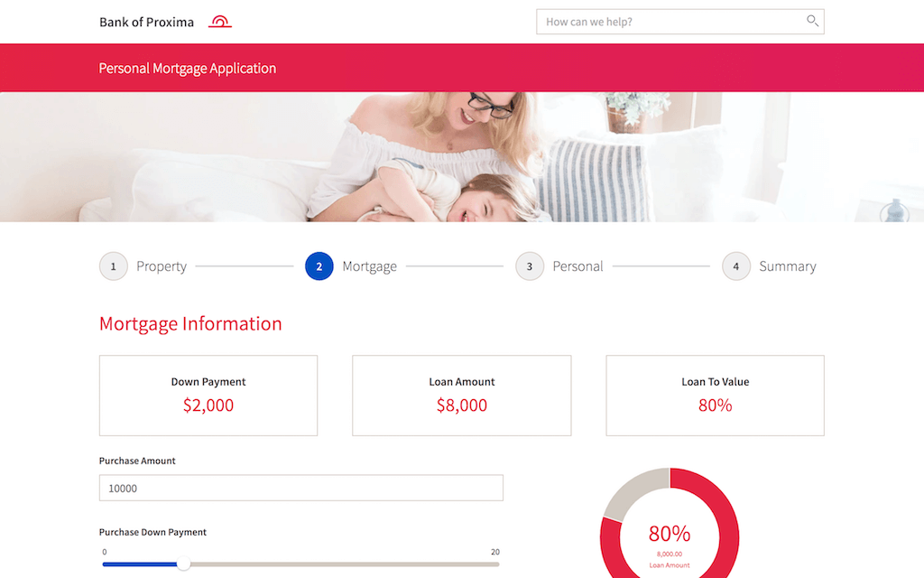Select step 3 circle for Personal

pos(529,266)
